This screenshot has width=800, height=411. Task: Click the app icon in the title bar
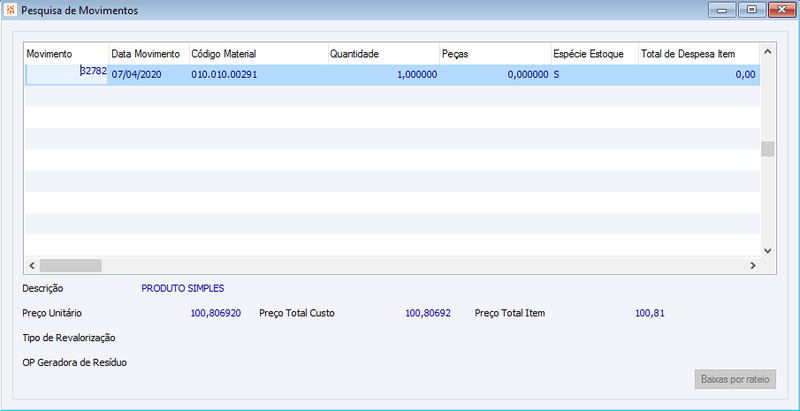point(10,10)
